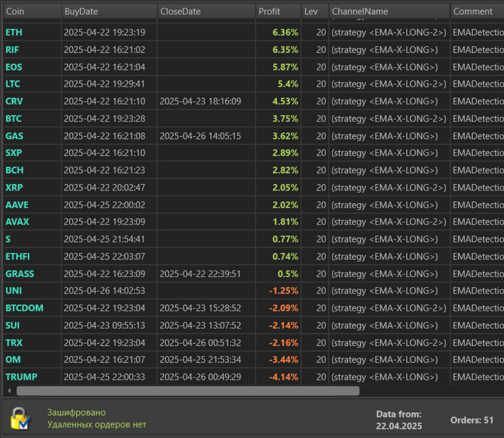Select the S coin cell

pos(32,239)
